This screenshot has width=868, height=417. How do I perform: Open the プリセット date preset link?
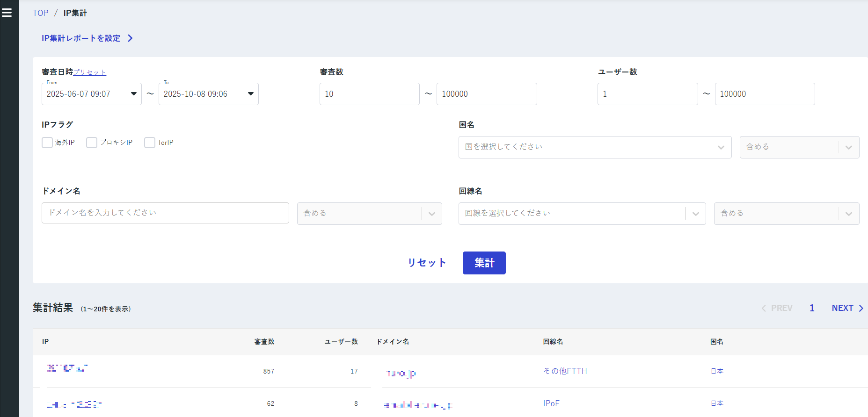[x=90, y=72]
